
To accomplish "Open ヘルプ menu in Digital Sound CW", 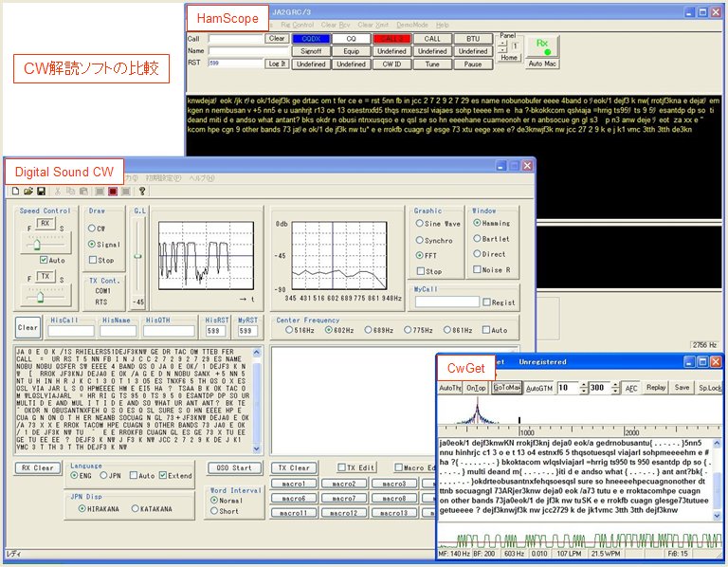I will tap(202, 178).
